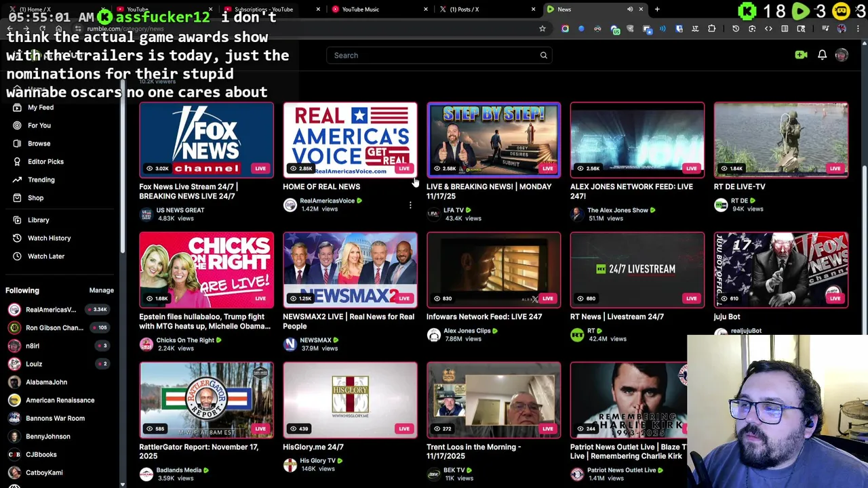
Task: Open ALEX JONES NETWORK FEED: LIVE 247! title
Action: tap(631, 191)
